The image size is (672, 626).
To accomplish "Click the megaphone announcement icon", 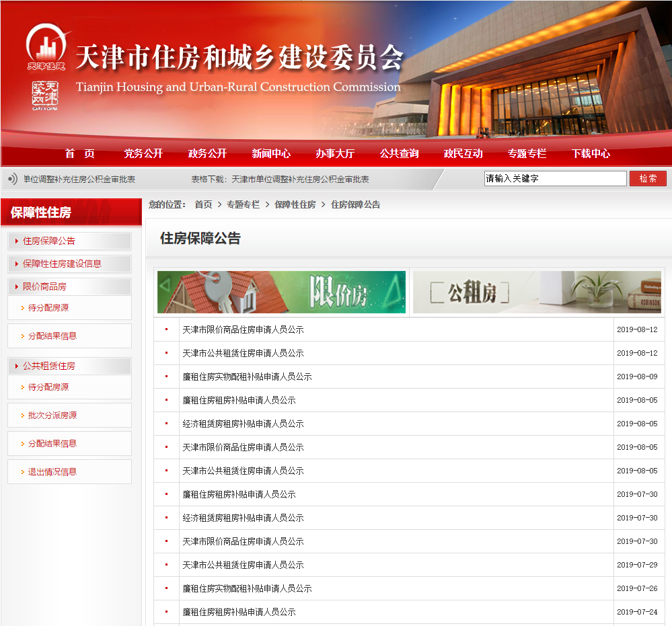I will click(x=13, y=178).
